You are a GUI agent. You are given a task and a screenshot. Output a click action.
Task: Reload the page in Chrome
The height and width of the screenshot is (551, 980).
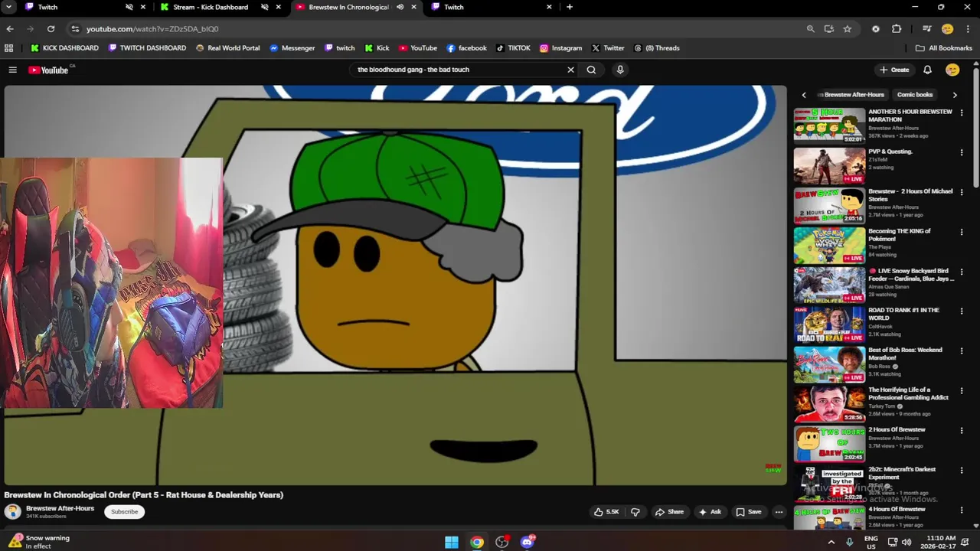(x=51, y=28)
